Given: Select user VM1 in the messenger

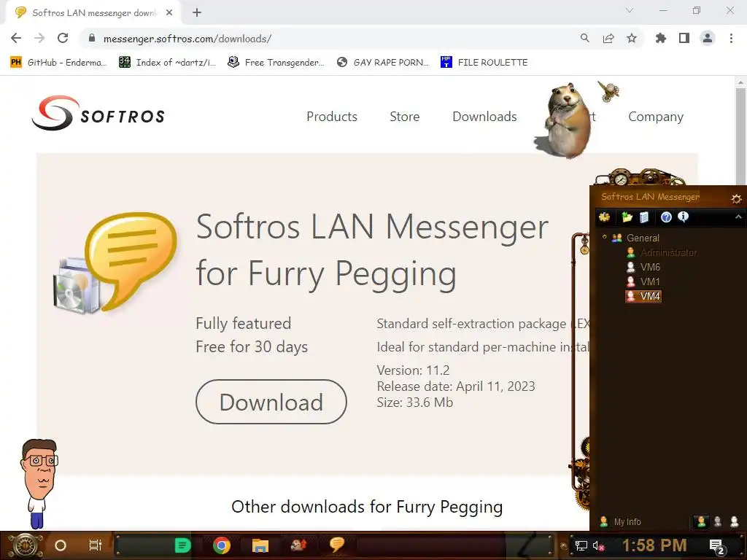Looking at the screenshot, I should tap(650, 281).
